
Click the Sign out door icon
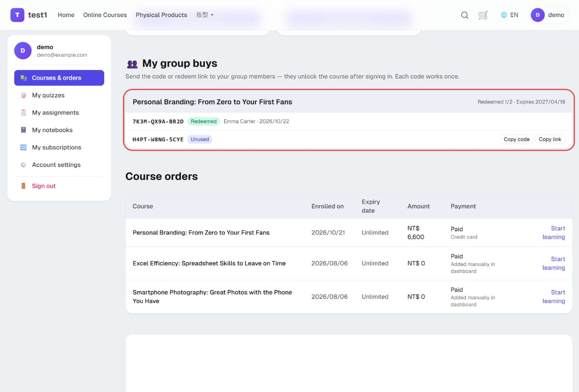point(24,186)
